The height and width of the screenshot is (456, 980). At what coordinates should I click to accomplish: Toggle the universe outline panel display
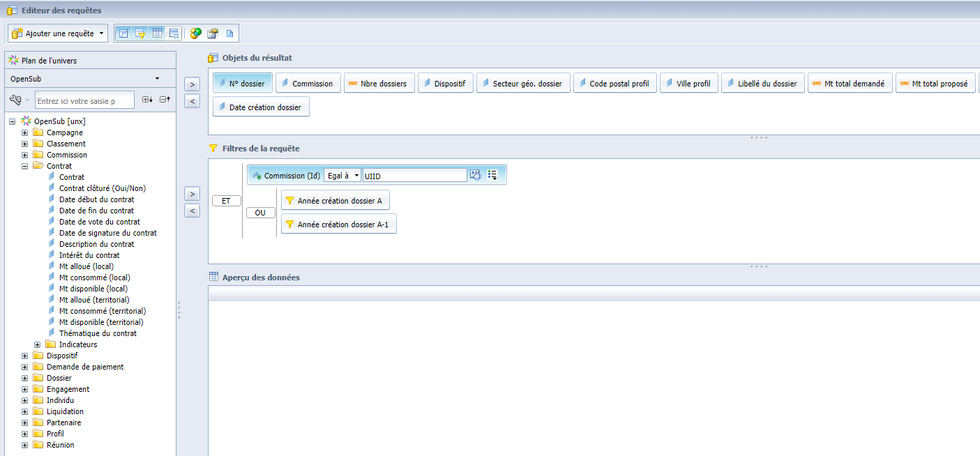click(123, 33)
